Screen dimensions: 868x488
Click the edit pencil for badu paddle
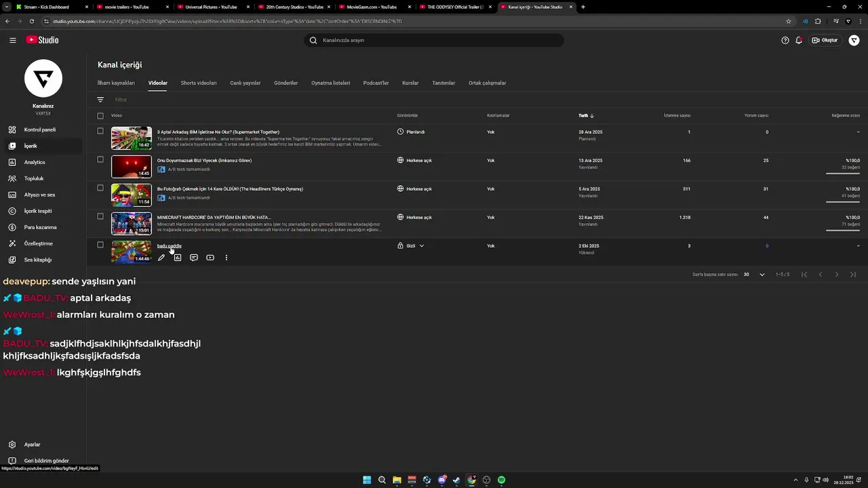pyautogui.click(x=161, y=258)
